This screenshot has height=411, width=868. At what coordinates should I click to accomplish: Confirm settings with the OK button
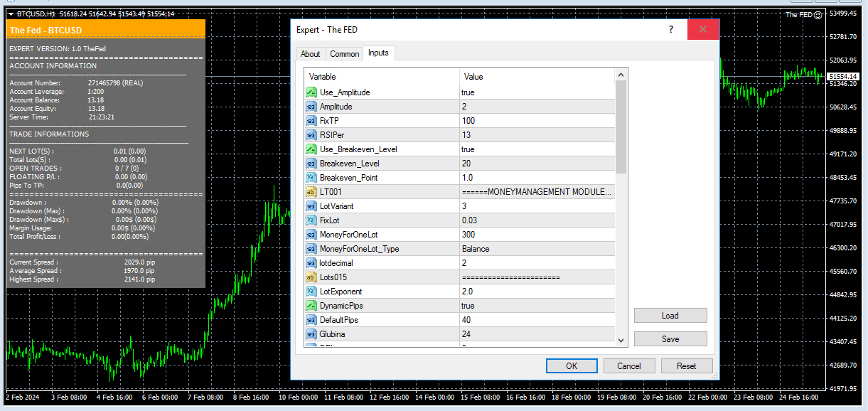tap(572, 366)
